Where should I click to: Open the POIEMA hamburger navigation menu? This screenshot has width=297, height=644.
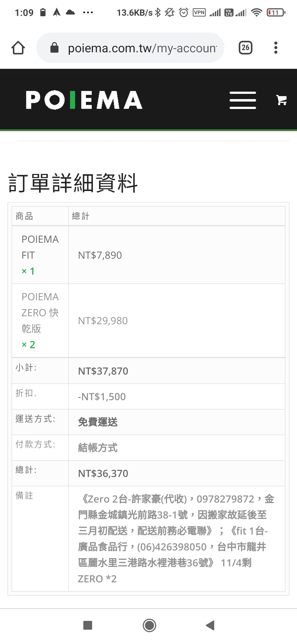coord(243,100)
